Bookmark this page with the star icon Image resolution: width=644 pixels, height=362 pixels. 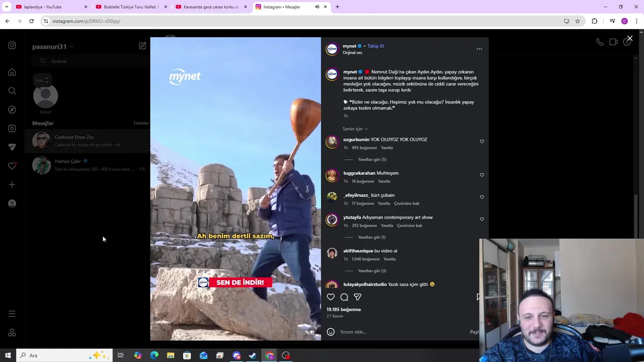pos(578,21)
